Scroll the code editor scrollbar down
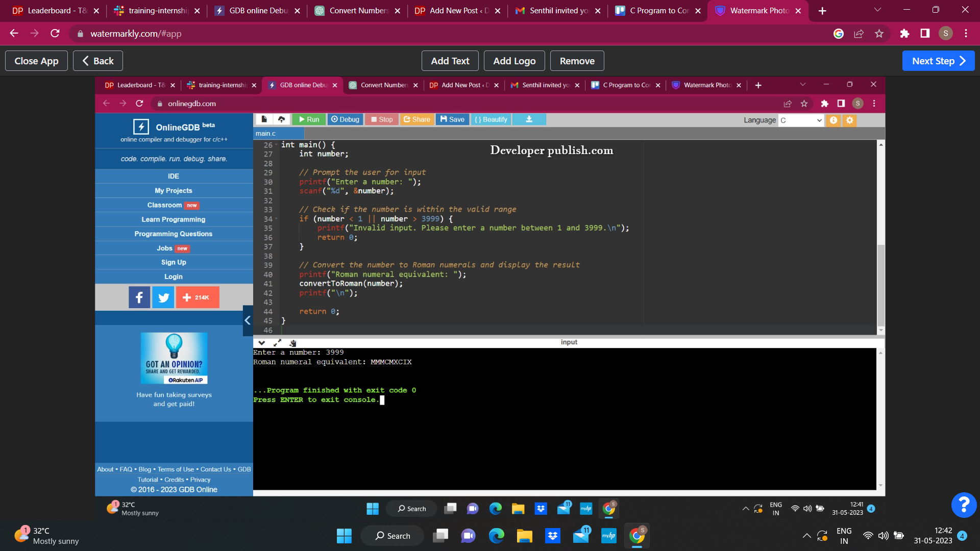This screenshot has height=551, width=980. pyautogui.click(x=880, y=330)
